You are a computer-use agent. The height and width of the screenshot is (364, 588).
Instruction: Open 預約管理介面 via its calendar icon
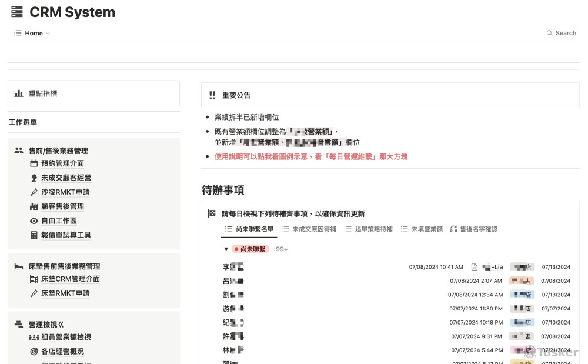(34, 163)
